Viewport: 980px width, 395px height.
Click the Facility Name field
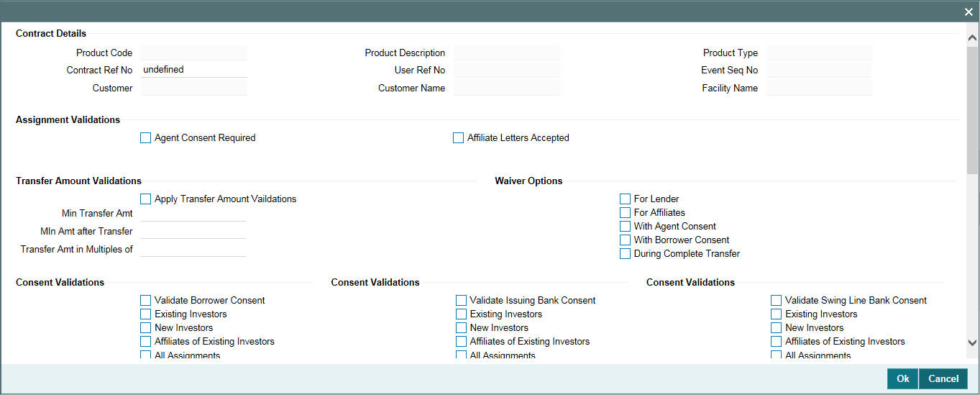pos(820,88)
